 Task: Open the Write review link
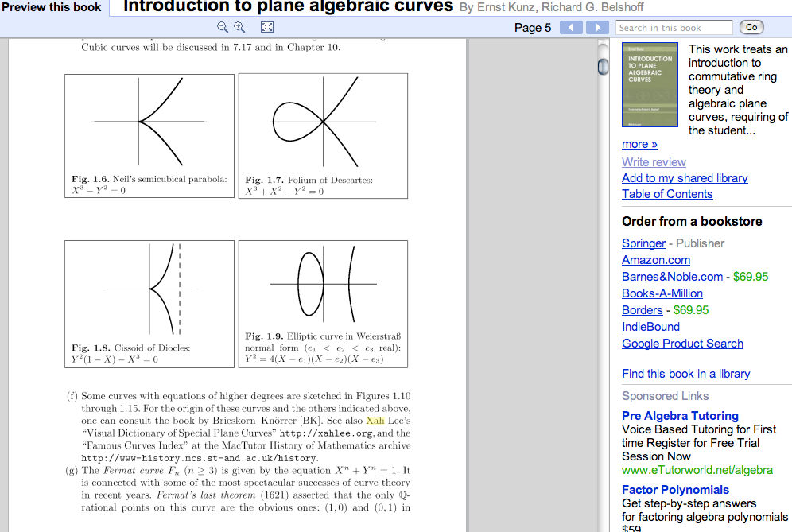click(654, 162)
